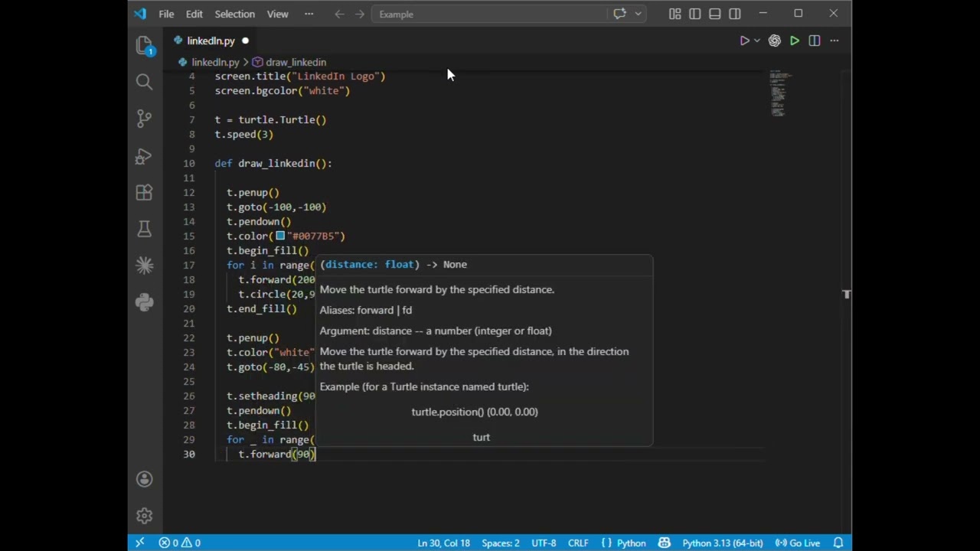Image resolution: width=980 pixels, height=551 pixels.
Task: Open the File menu
Action: [x=166, y=14]
